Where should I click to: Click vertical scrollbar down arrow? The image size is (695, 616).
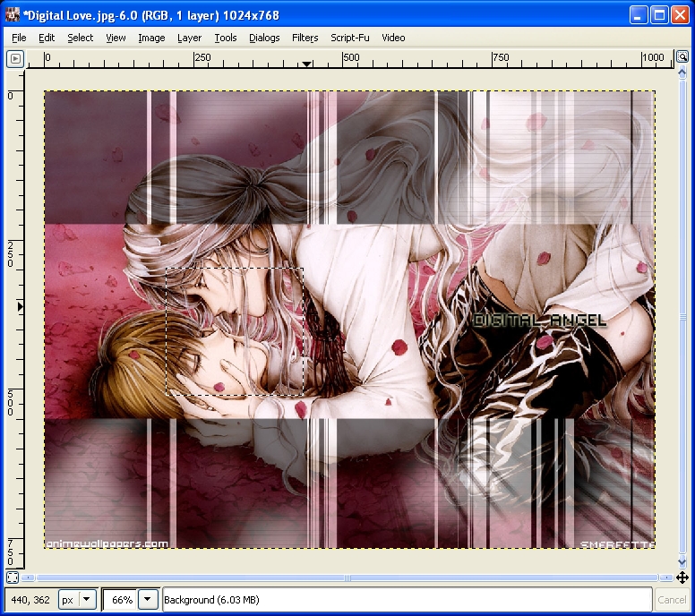point(682,561)
